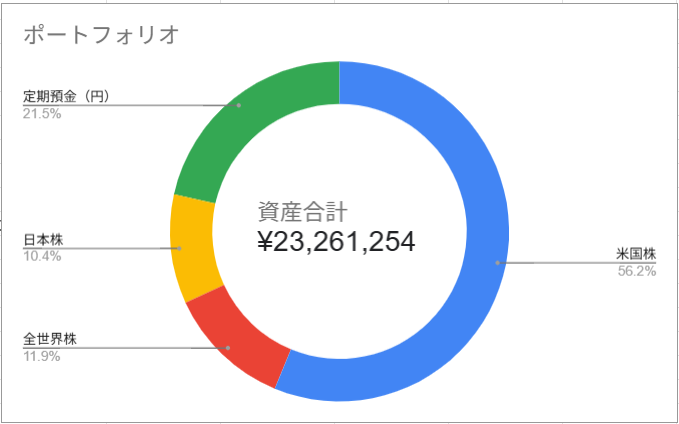This screenshot has height=424, width=679.
Task: Click the 10.4% percentage value
Action: point(41,256)
